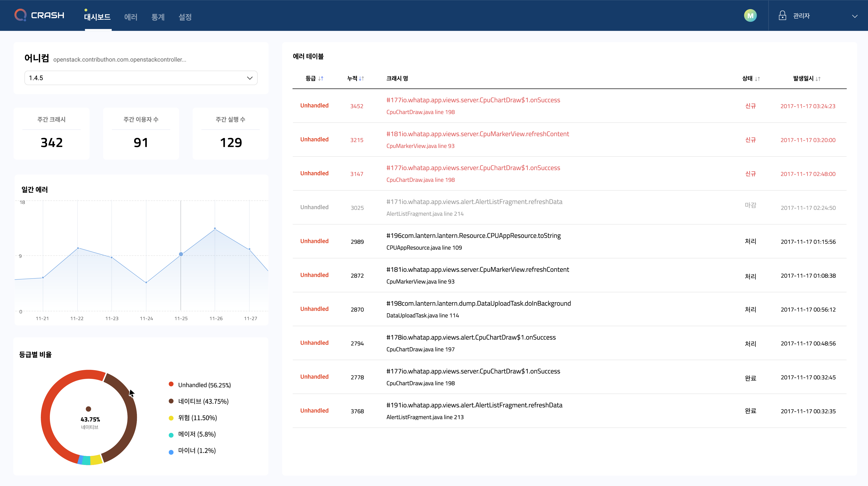Click the highlighted 11-25 chart data point
This screenshot has height=486, width=868.
[x=181, y=254]
